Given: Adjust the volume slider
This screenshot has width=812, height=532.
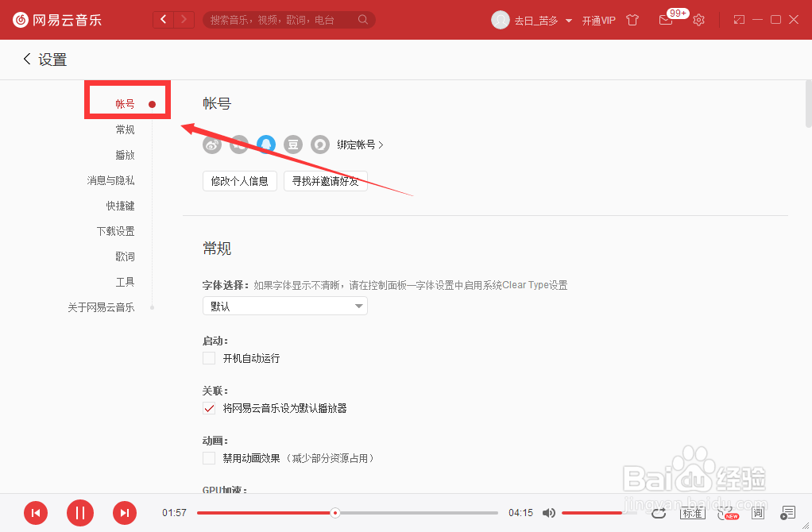Looking at the screenshot, I should tap(600, 513).
